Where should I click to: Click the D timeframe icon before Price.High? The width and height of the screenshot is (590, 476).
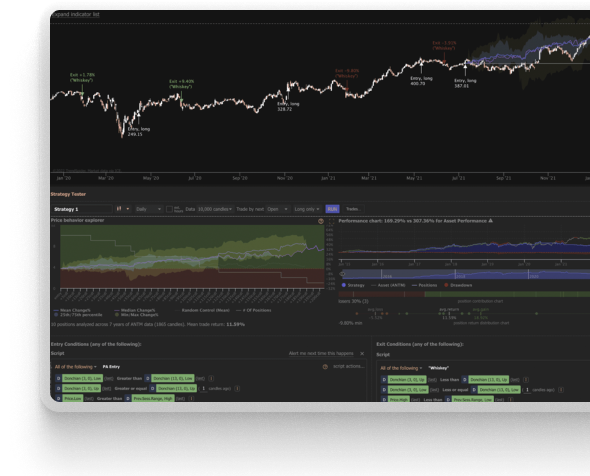click(x=384, y=399)
